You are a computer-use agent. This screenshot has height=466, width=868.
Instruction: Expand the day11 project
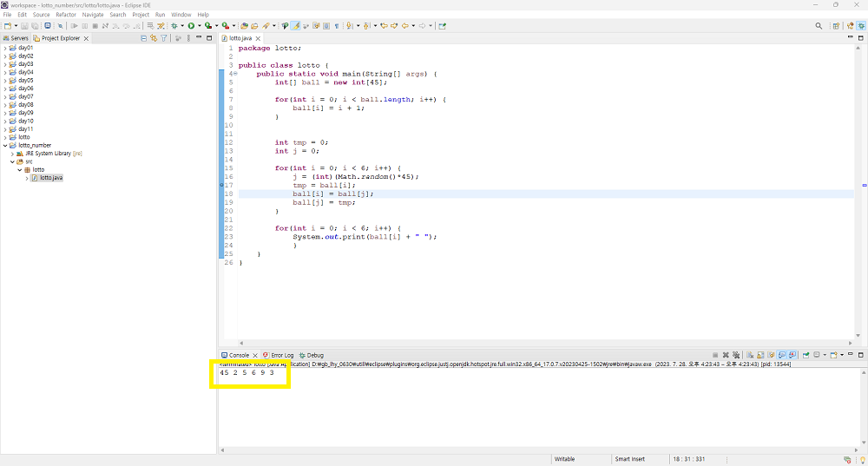[x=5, y=129]
